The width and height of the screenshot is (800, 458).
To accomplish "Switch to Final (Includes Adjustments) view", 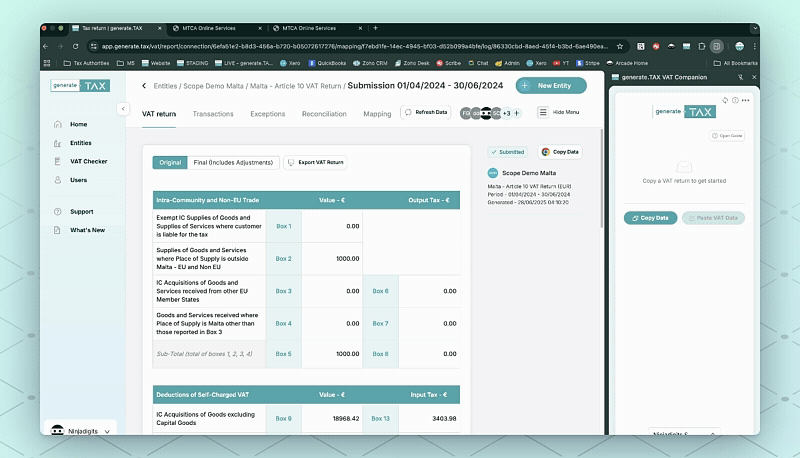I will [233, 162].
